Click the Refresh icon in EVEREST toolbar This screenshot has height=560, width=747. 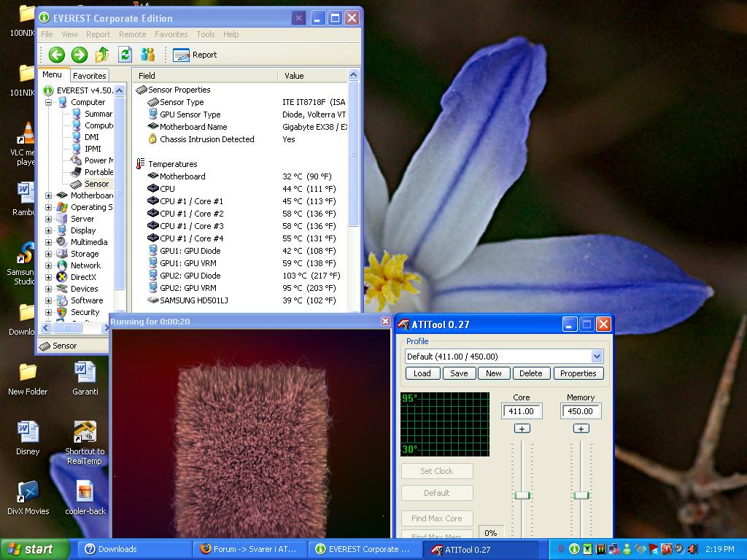click(125, 55)
